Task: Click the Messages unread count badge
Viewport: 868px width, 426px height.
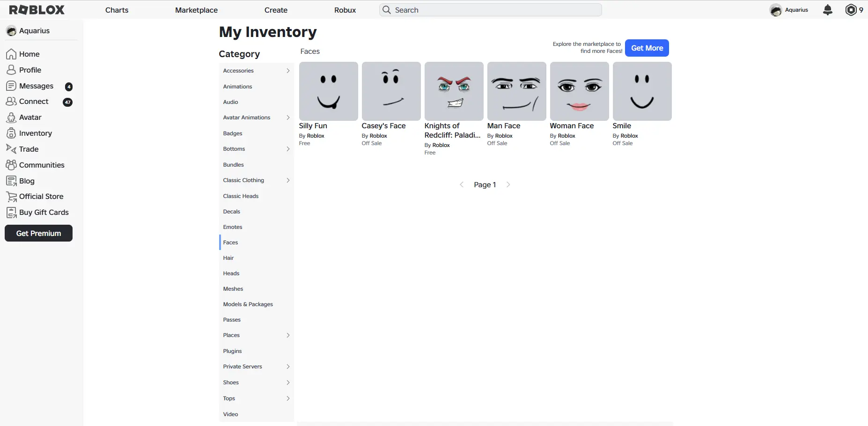Action: pos(69,87)
